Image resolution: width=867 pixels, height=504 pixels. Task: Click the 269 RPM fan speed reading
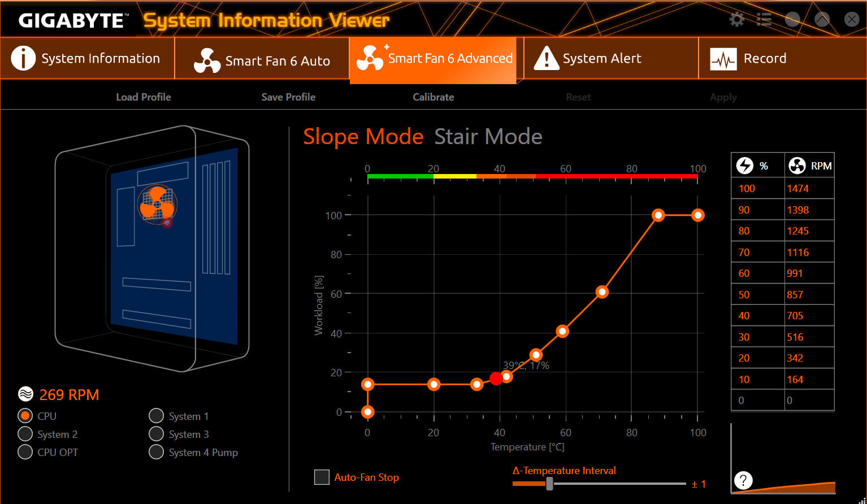tap(69, 394)
